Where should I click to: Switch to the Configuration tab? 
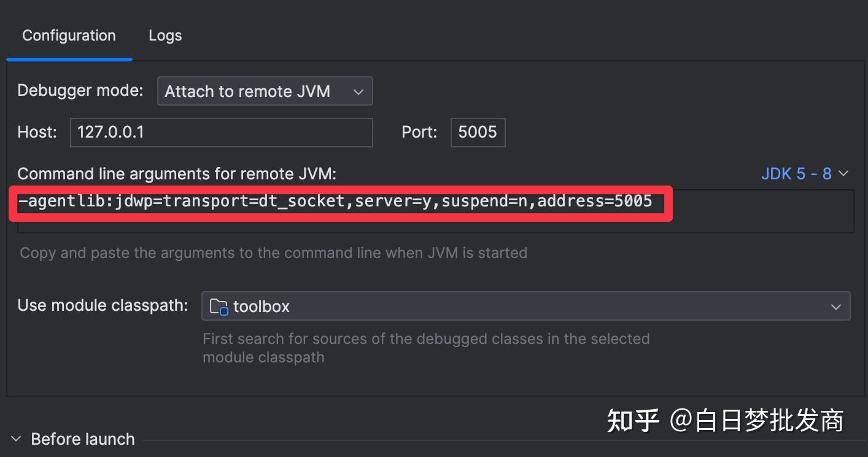click(x=69, y=35)
